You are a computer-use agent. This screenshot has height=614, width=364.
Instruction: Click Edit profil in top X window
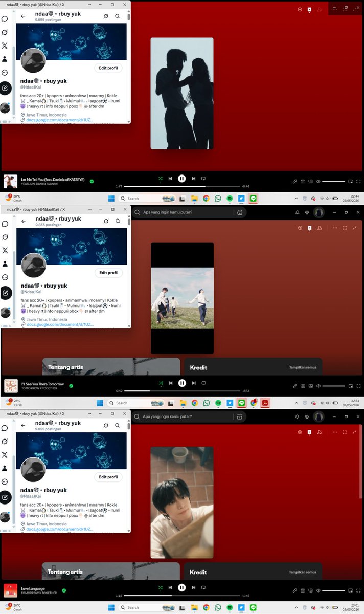[x=108, y=68]
